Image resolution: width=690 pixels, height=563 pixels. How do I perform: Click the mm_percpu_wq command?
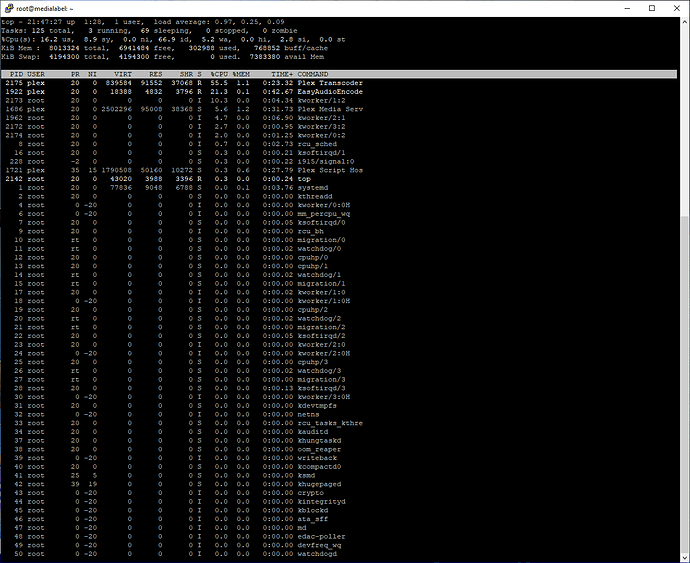pos(323,214)
